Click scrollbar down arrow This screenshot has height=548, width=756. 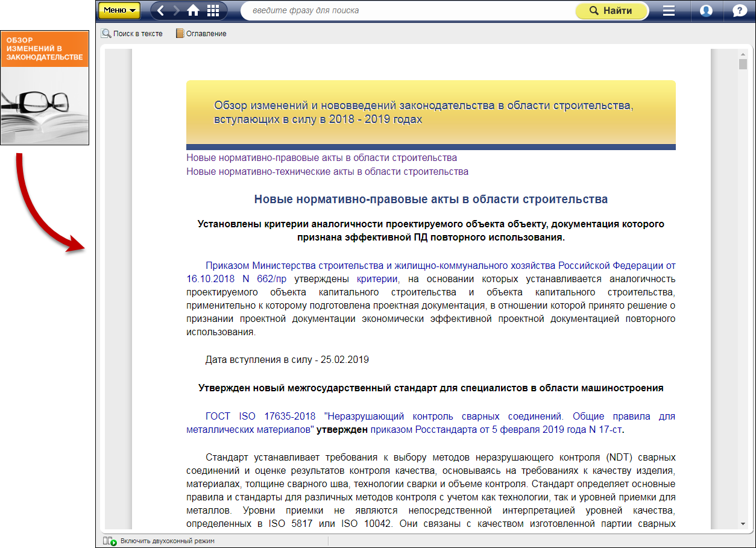pos(743,525)
